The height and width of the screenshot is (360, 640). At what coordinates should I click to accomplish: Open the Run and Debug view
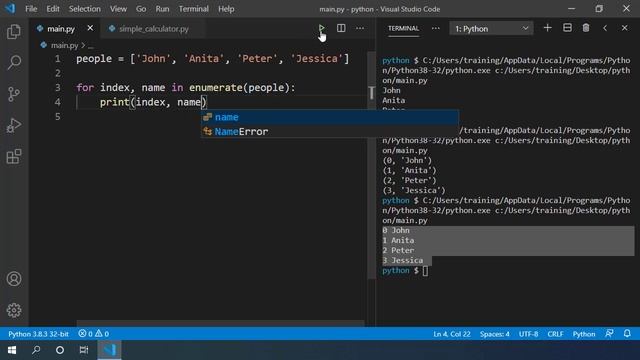[x=14, y=125]
